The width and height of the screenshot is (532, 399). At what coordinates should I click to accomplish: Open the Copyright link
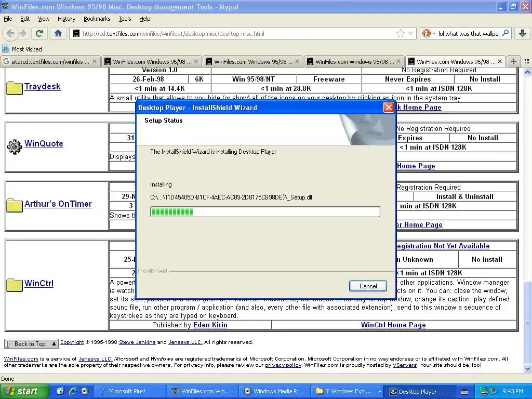tap(72, 342)
